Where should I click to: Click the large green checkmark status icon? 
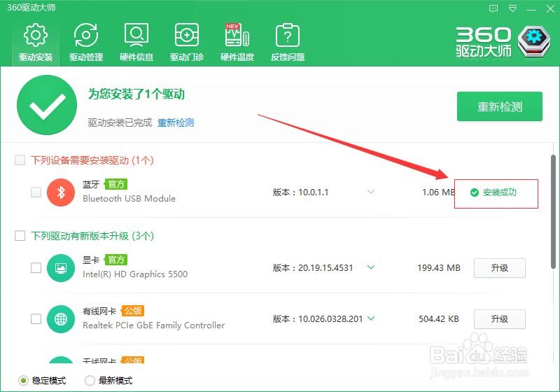[x=47, y=105]
